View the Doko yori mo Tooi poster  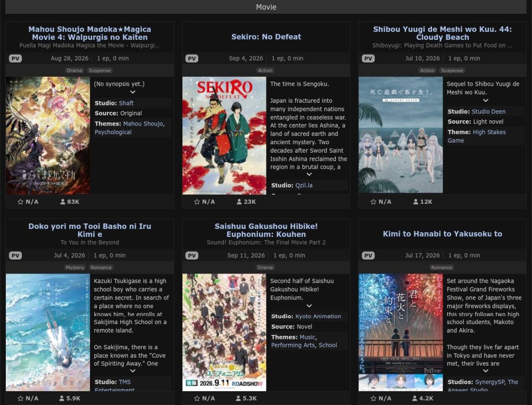point(48,332)
